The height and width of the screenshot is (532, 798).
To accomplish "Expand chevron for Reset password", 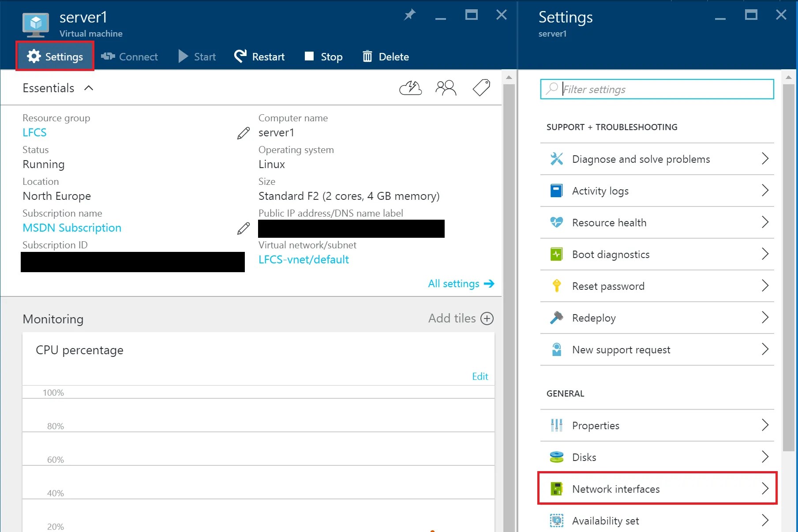I will (765, 286).
